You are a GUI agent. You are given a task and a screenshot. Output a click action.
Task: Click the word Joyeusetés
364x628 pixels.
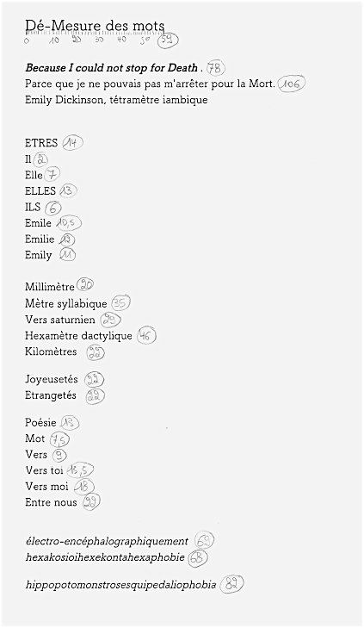coord(51,379)
